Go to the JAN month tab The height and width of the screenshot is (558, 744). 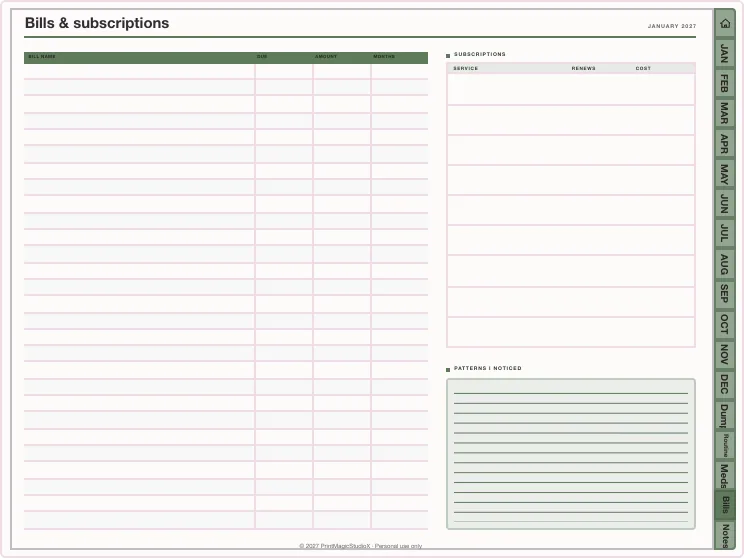pos(725,53)
